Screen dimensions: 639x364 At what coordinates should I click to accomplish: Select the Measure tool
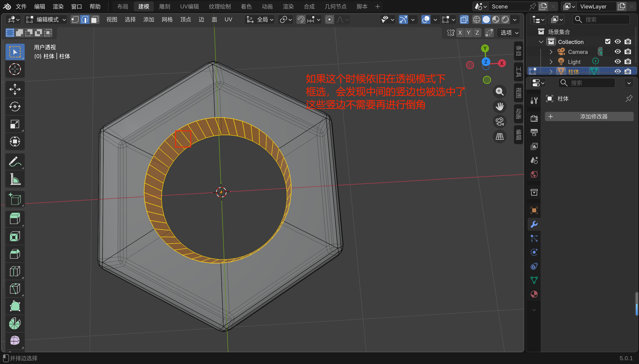[x=15, y=179]
